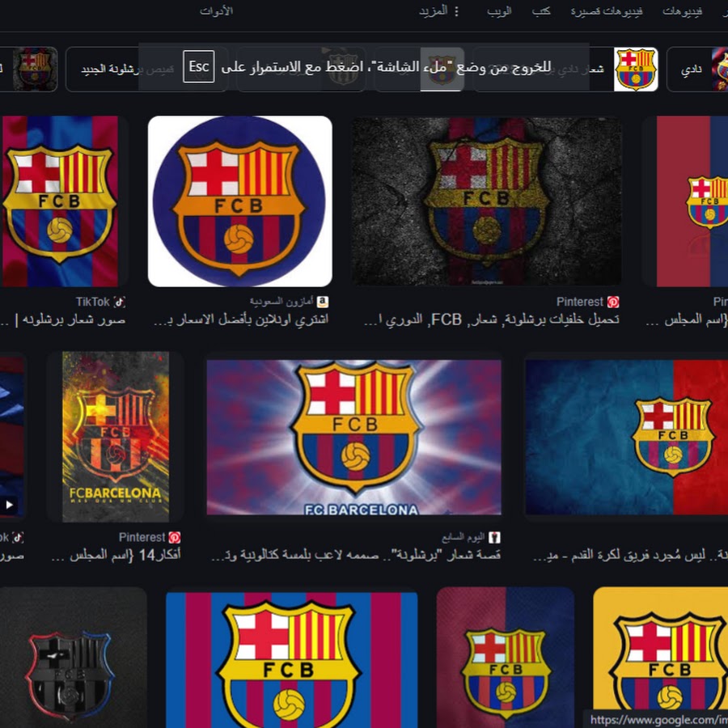The height and width of the screenshot is (728, 728).
Task: Select the شعار نادي chip with Barcelona crest
Action: point(565,70)
